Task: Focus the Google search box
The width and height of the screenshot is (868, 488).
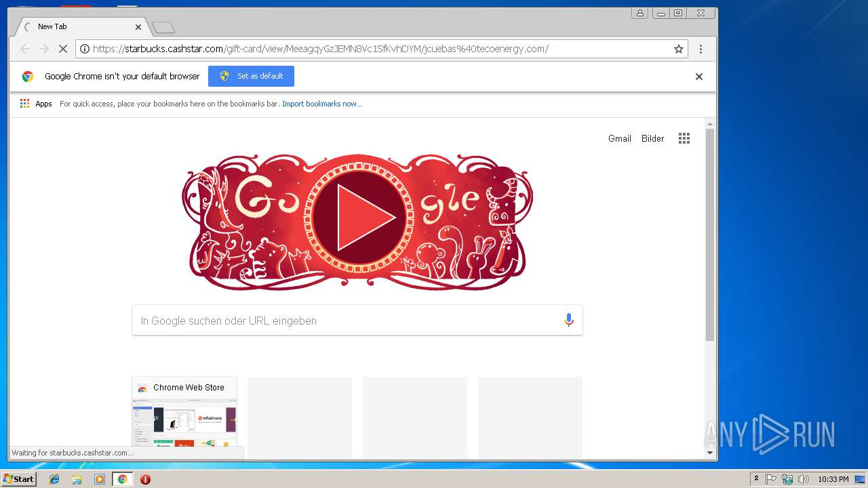Action: point(357,321)
